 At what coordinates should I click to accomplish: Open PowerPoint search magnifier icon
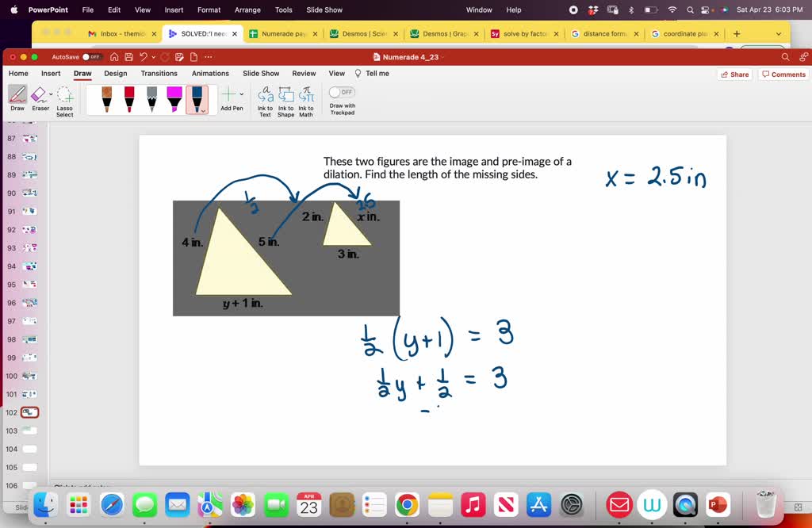[783, 56]
